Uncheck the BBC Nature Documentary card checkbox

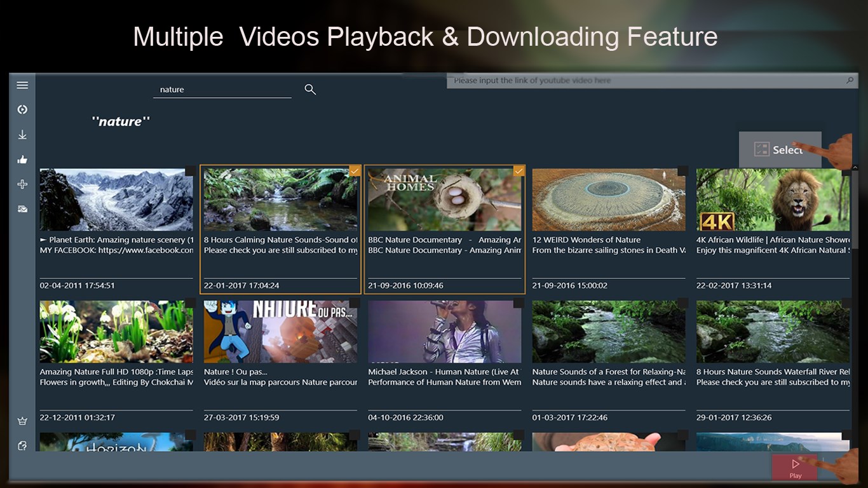[x=519, y=171]
